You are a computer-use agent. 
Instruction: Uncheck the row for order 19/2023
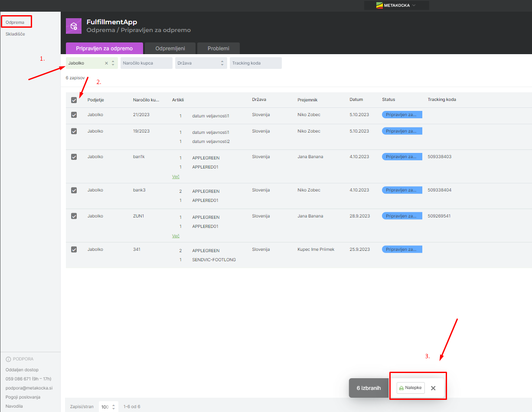(x=74, y=131)
